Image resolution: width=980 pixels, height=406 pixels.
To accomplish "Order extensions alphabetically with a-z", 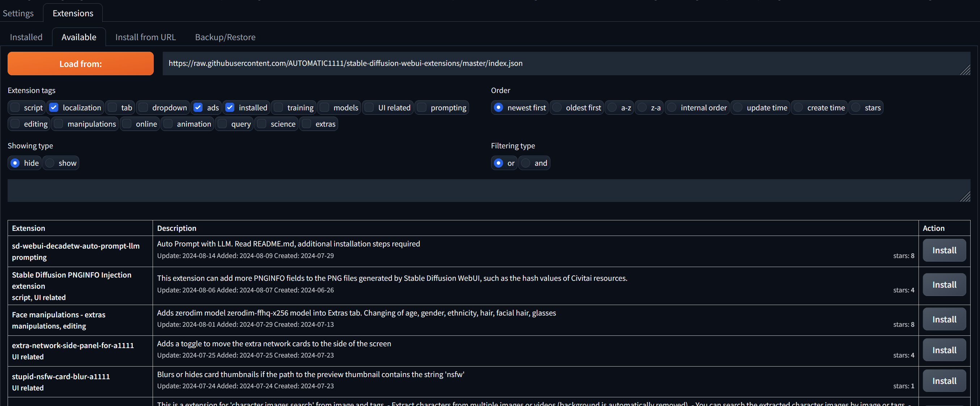I will click(612, 107).
